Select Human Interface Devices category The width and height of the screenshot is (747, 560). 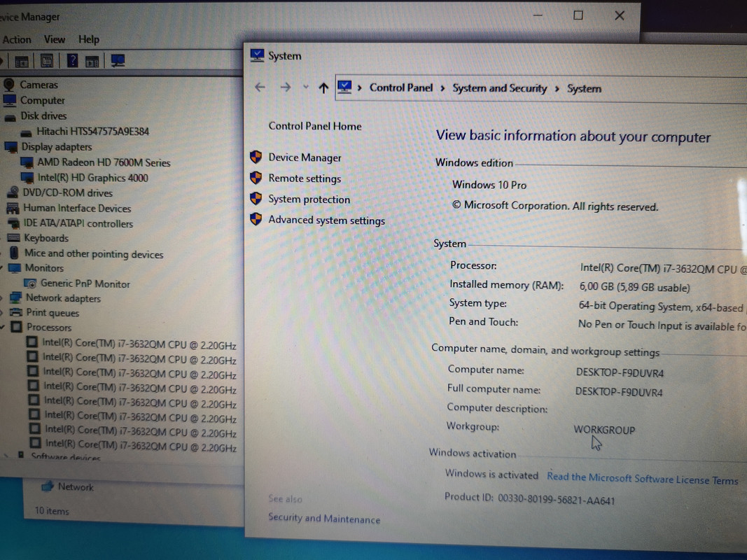pos(77,208)
